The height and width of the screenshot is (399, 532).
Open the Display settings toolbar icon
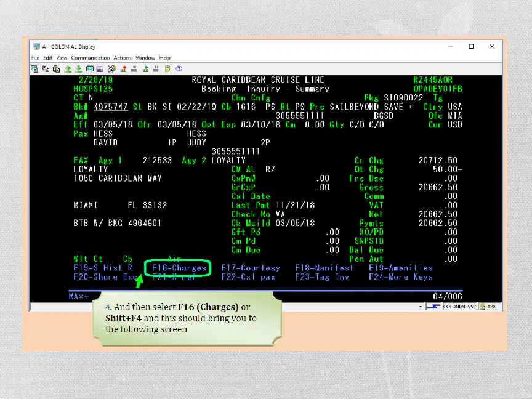90,69
